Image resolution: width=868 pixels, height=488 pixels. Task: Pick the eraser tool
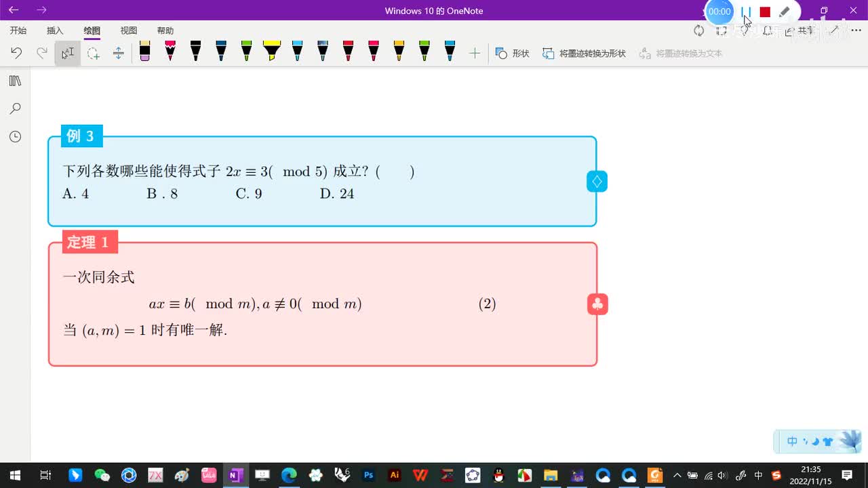coord(144,52)
